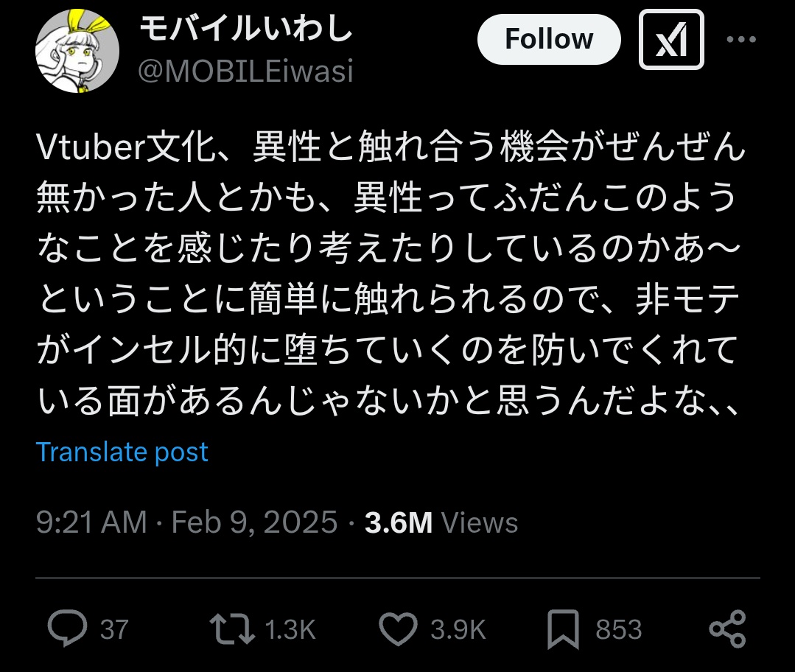Click the repost arrows icon

click(x=231, y=629)
